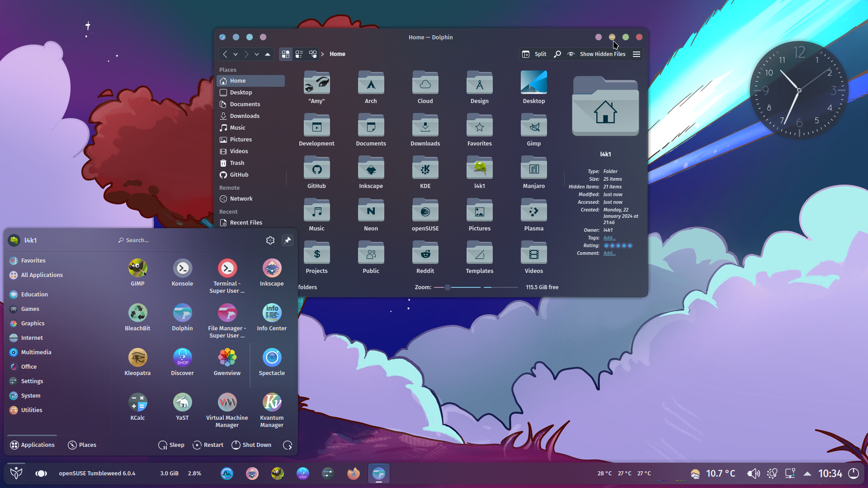Adjust the Dolphin zoom slider handle
Screen dimensions: 868x488
447,287
